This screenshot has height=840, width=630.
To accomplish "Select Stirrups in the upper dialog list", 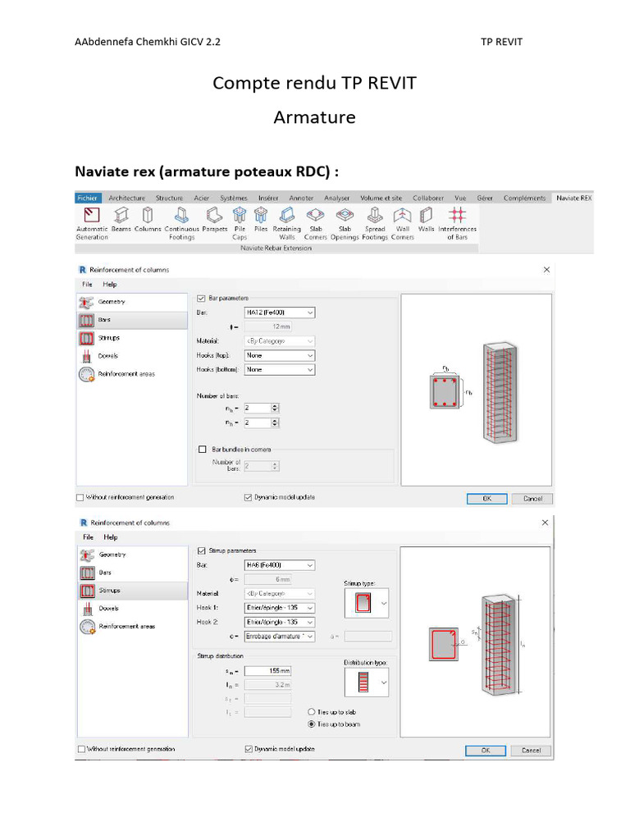I will tap(132, 338).
